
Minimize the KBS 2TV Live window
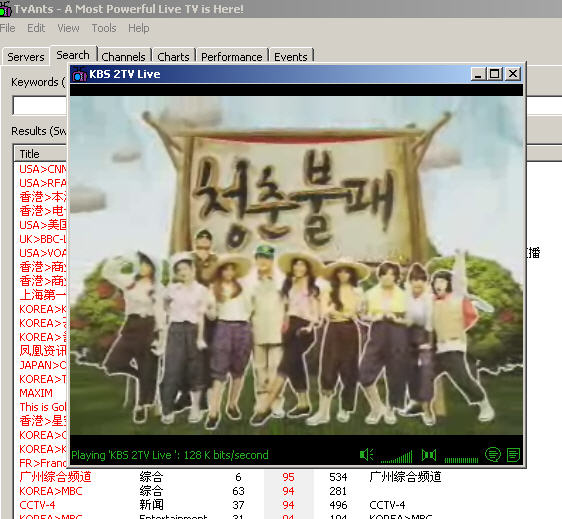(478, 74)
